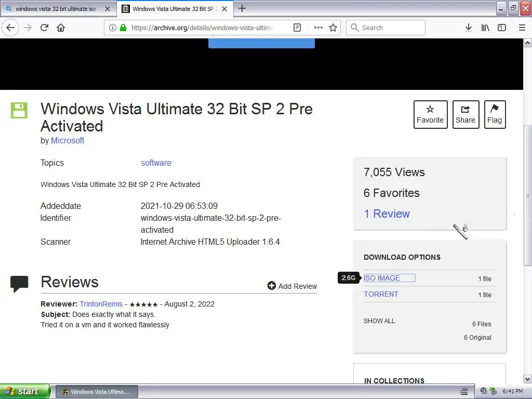
Task: Click the green floppy software icon
Action: (x=19, y=110)
